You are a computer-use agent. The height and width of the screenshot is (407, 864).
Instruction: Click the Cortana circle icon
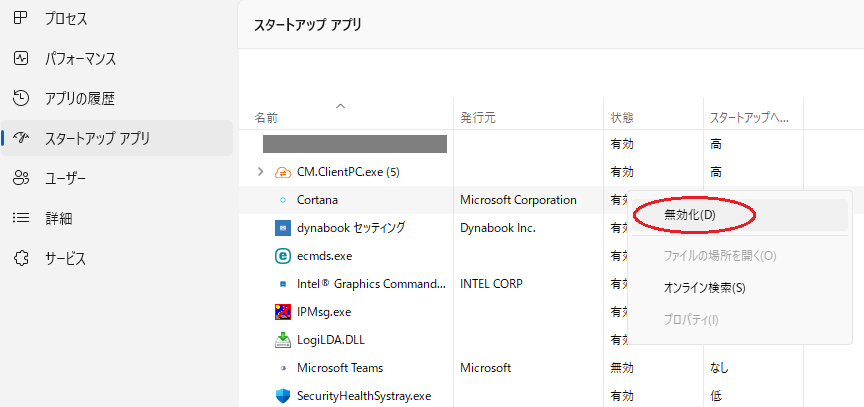coord(283,200)
